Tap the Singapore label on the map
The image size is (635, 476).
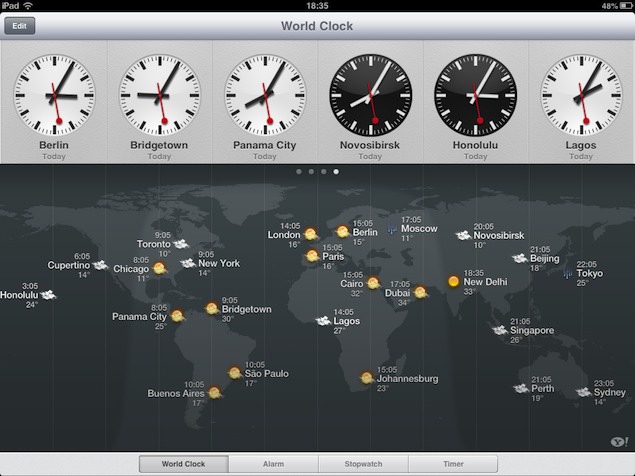532,331
